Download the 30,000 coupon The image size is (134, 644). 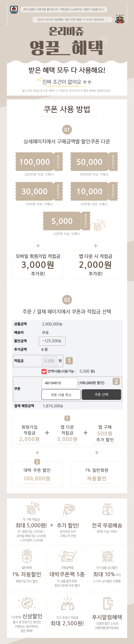coord(39,191)
